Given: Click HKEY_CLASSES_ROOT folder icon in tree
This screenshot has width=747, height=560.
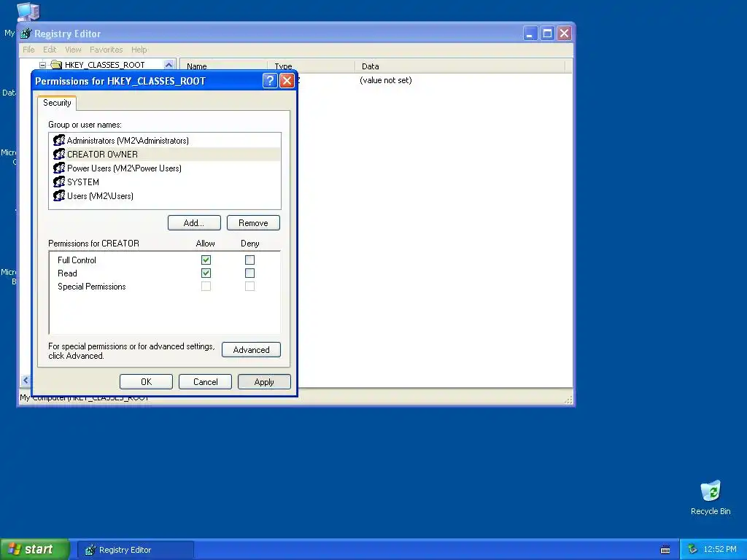Looking at the screenshot, I should pos(56,65).
